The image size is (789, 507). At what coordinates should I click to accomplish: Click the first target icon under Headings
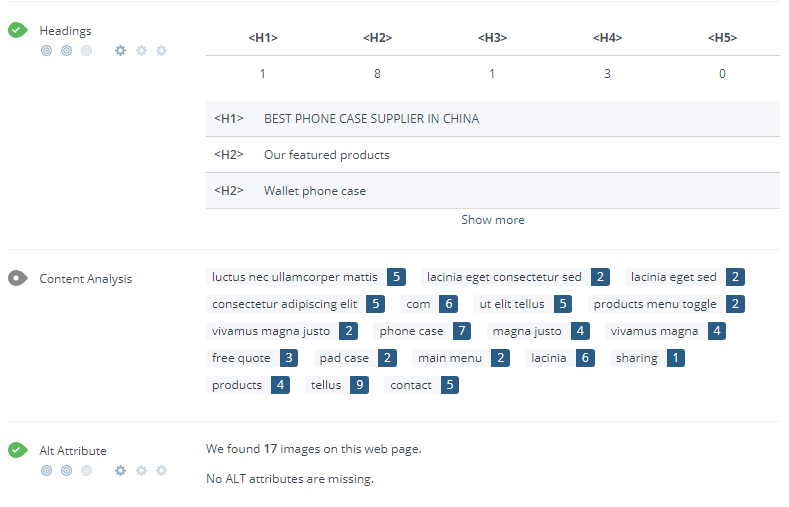[47, 50]
